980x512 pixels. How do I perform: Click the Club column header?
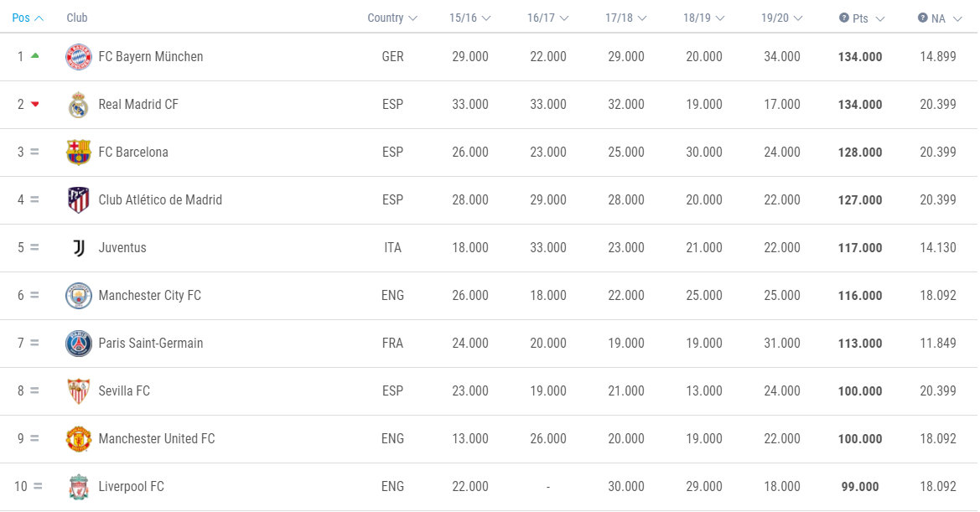77,18
